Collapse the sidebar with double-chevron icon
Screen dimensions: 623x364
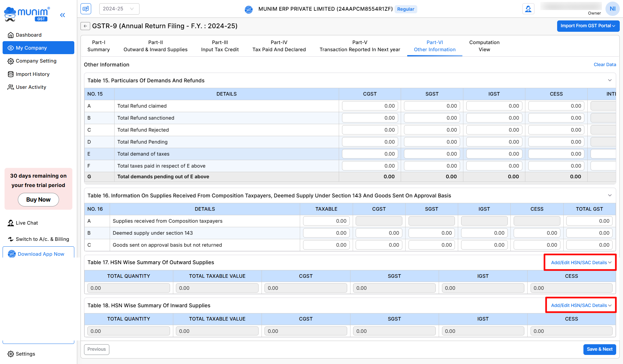click(63, 15)
